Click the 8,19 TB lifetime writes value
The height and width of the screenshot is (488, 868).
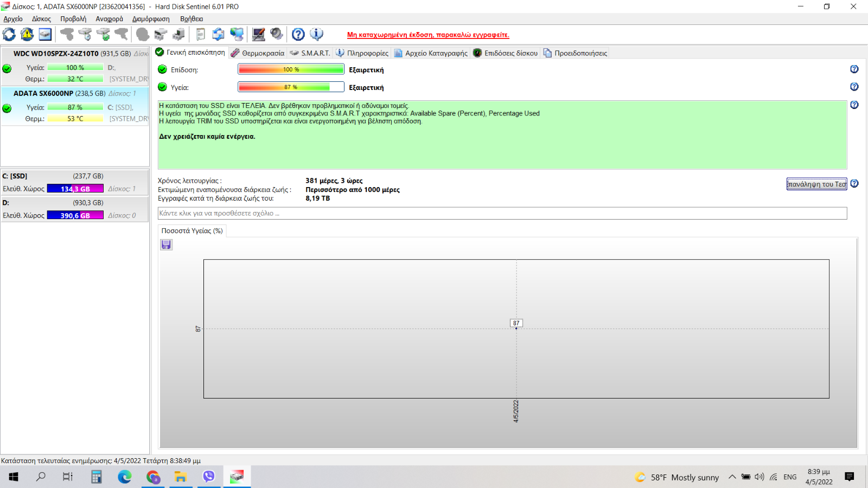pyautogui.click(x=318, y=198)
